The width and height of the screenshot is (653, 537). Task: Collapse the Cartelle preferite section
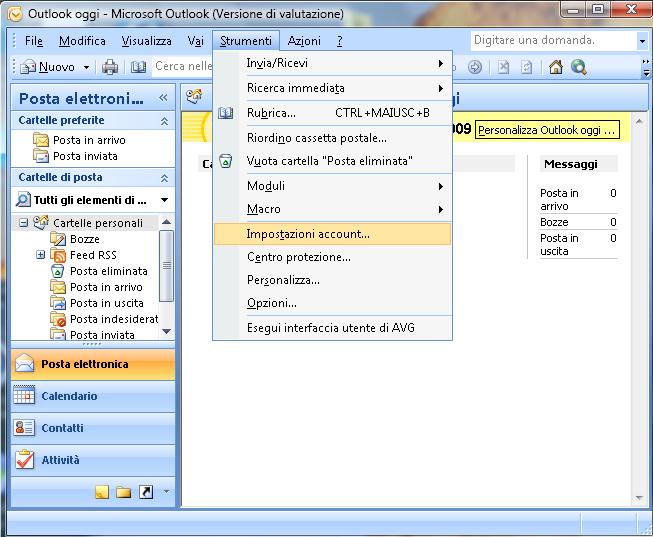(x=164, y=121)
